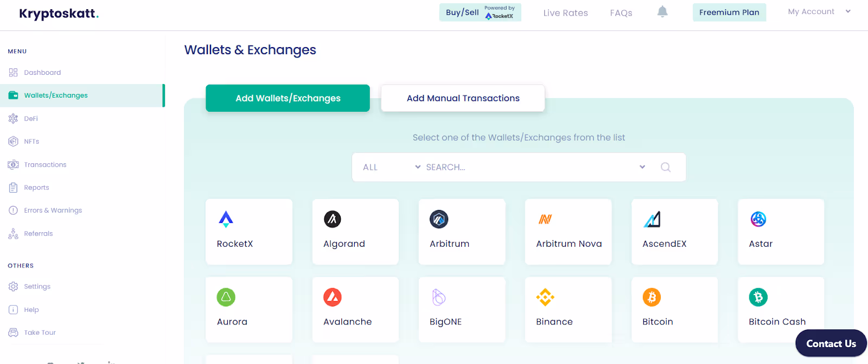
Task: Click the AscendEX logo icon
Action: pos(652,219)
